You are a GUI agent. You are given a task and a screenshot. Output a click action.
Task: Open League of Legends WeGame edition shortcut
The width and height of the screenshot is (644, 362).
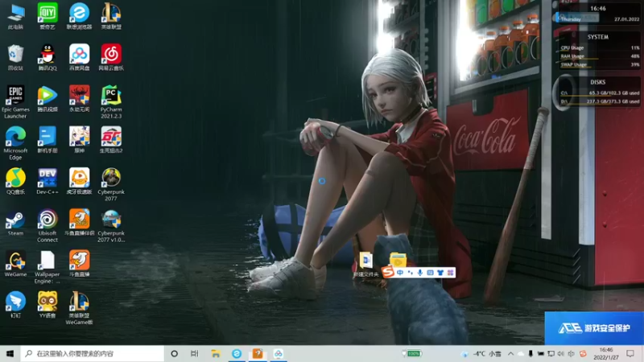pyautogui.click(x=79, y=308)
